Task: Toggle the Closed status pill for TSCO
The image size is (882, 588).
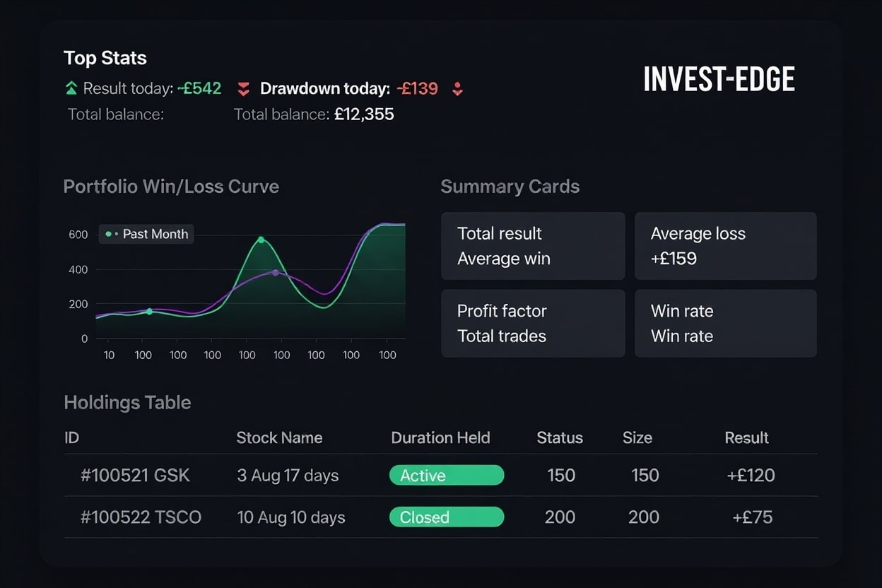Action: (x=446, y=517)
